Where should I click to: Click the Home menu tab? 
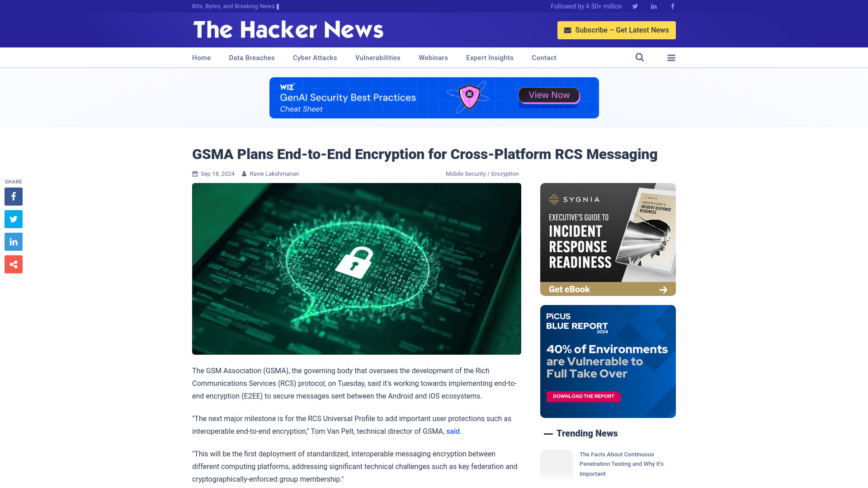pyautogui.click(x=202, y=57)
